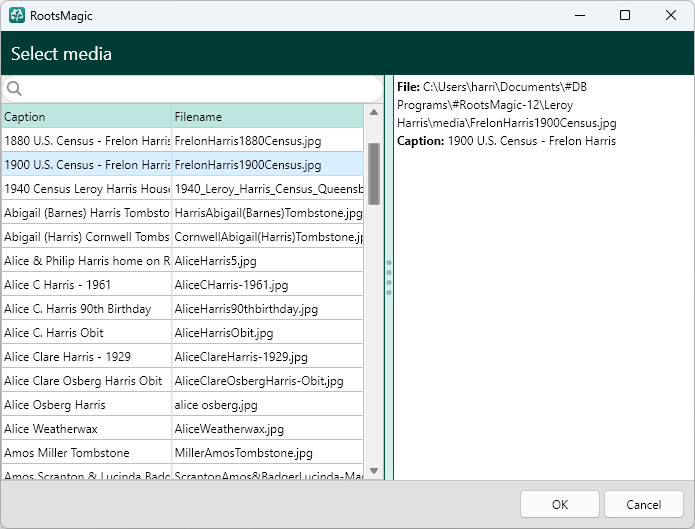Screen dimensions: 695x529
Task: Sort by the Filename column header
Action: (267, 117)
